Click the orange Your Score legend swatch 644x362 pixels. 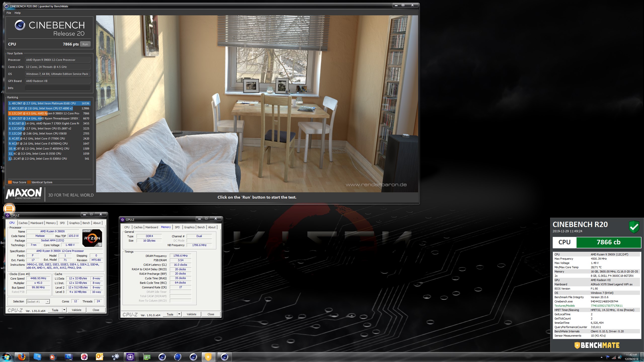click(x=10, y=182)
